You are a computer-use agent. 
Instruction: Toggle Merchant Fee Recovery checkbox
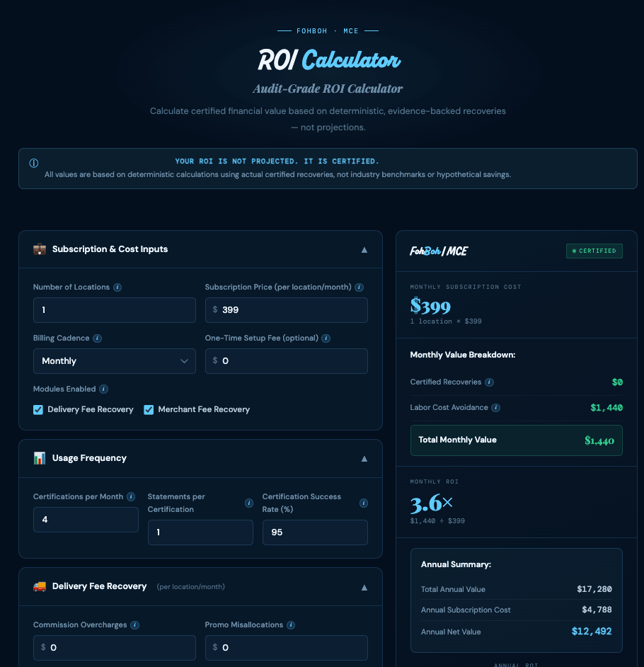click(149, 410)
